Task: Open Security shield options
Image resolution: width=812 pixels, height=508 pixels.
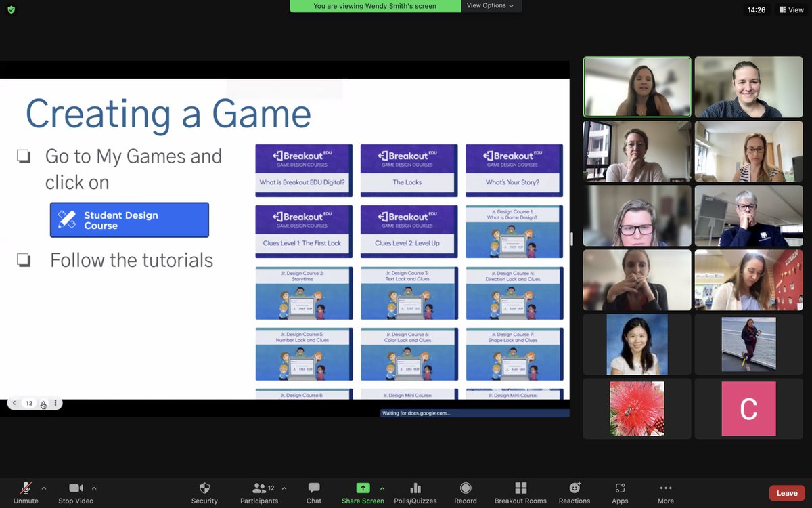Action: click(x=204, y=492)
